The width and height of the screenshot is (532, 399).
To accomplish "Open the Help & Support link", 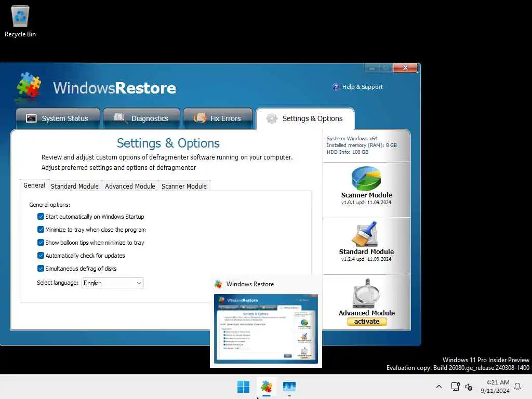I will [x=362, y=87].
